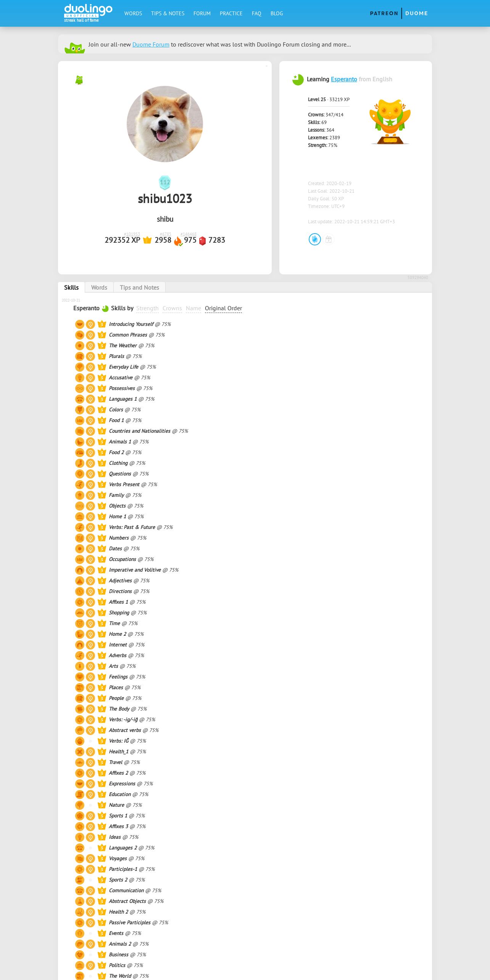Click the Abstract verbs skill name
490x980 pixels.
(125, 730)
